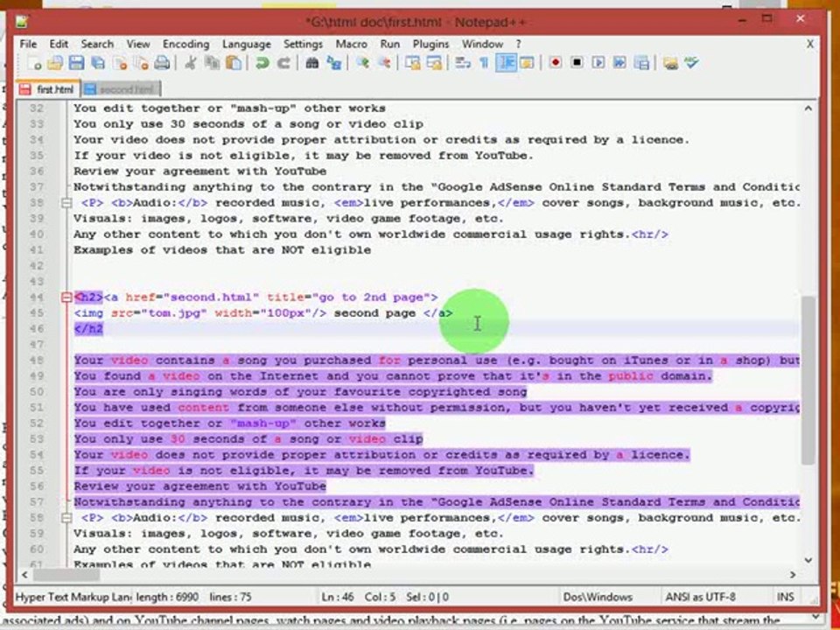Click the Close document toolbar icon
Screen dimensions: 840x630
coord(120,63)
